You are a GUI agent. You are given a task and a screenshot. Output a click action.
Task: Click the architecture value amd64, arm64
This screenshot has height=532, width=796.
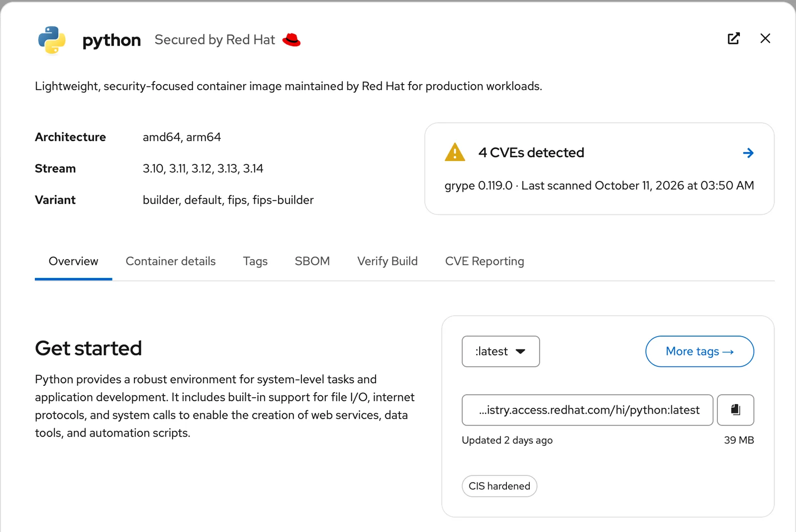tap(182, 137)
